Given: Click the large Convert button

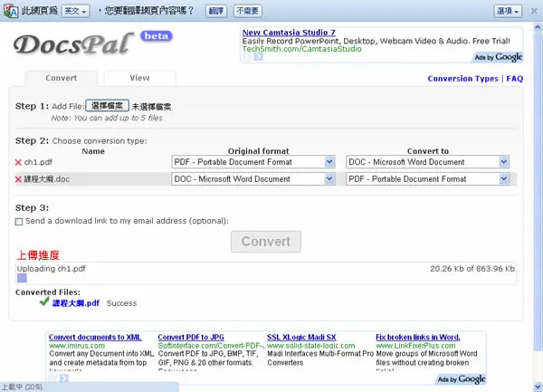Looking at the screenshot, I should click(x=266, y=242).
